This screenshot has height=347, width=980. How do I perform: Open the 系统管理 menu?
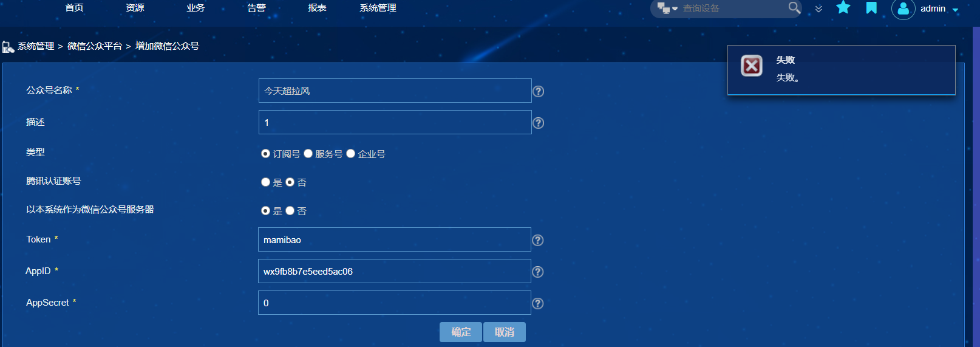pyautogui.click(x=378, y=8)
